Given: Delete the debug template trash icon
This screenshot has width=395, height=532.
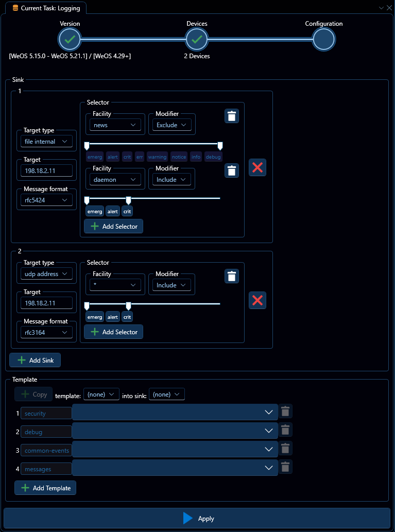Looking at the screenshot, I should (285, 430).
